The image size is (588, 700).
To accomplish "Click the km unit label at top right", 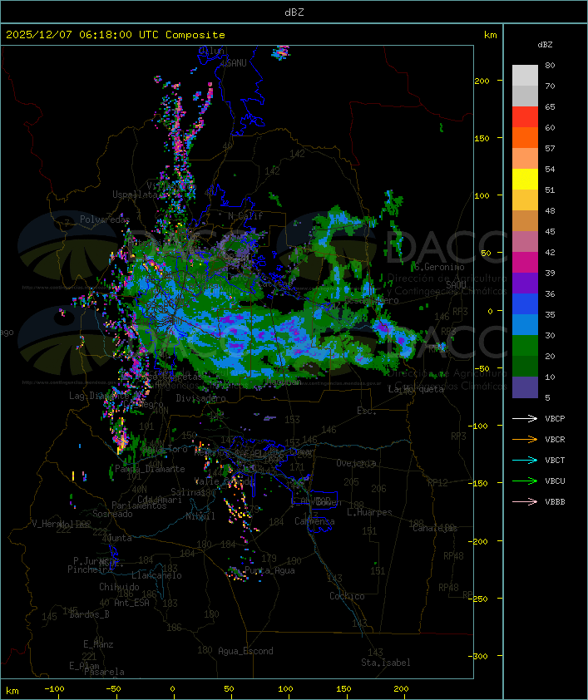I will tap(490, 35).
